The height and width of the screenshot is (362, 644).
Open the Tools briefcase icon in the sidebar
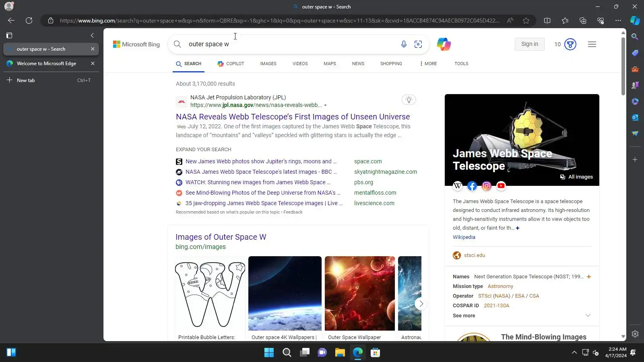click(635, 69)
